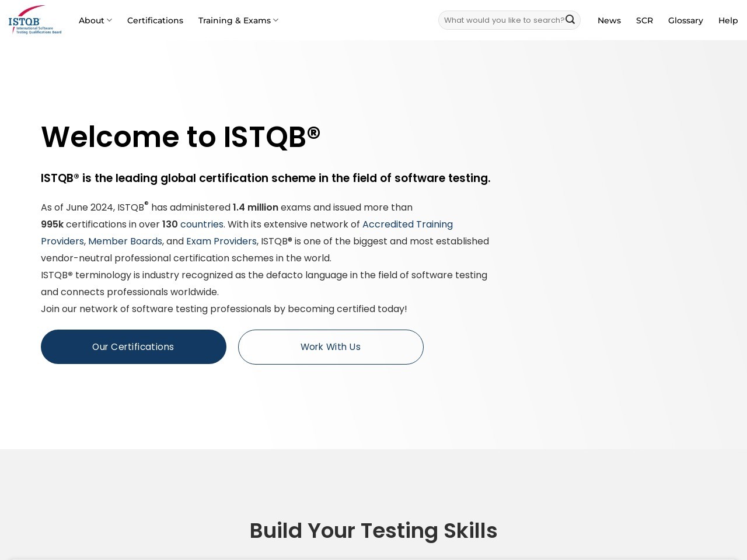
Task: Follow the Member Boards link
Action: pyautogui.click(x=125, y=241)
